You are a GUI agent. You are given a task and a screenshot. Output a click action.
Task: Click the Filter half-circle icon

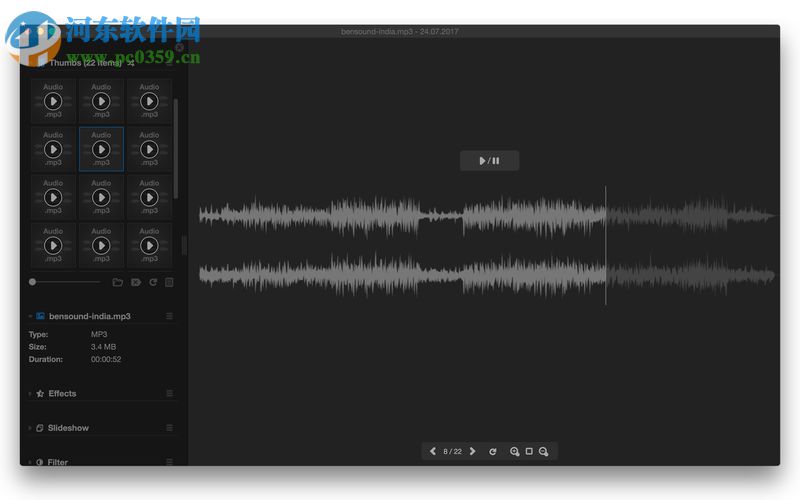tap(39, 462)
